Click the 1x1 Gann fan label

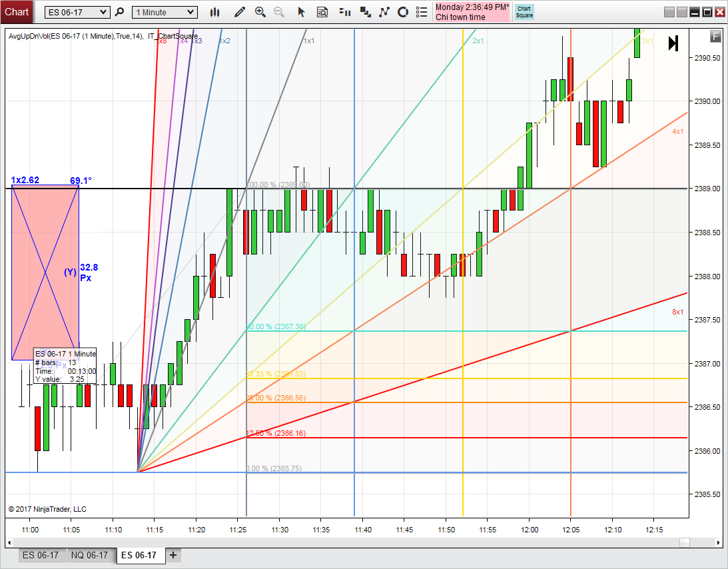(309, 41)
